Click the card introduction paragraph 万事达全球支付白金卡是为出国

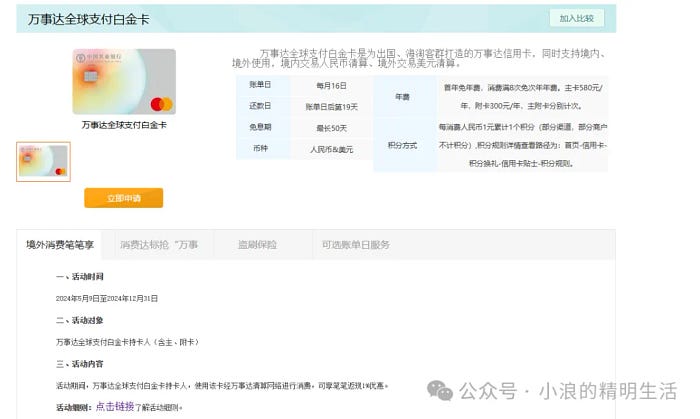[419, 58]
